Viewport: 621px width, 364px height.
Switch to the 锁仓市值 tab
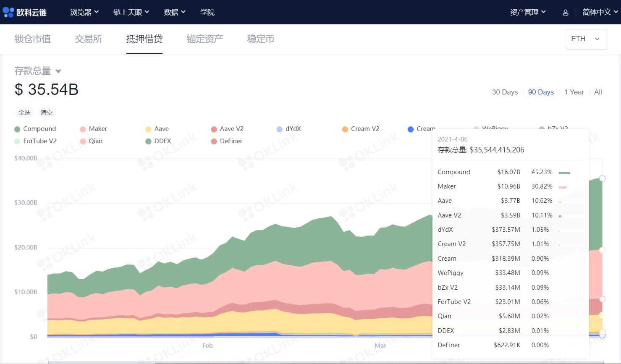(x=33, y=39)
